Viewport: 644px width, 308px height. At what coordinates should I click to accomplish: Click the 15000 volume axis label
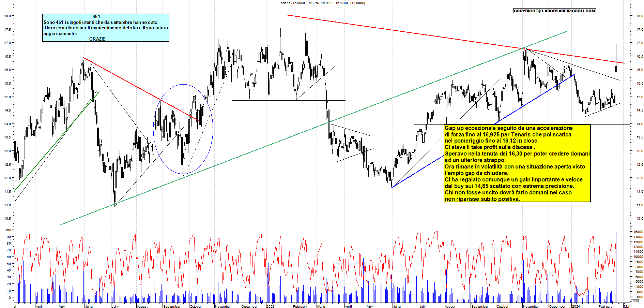point(638,232)
